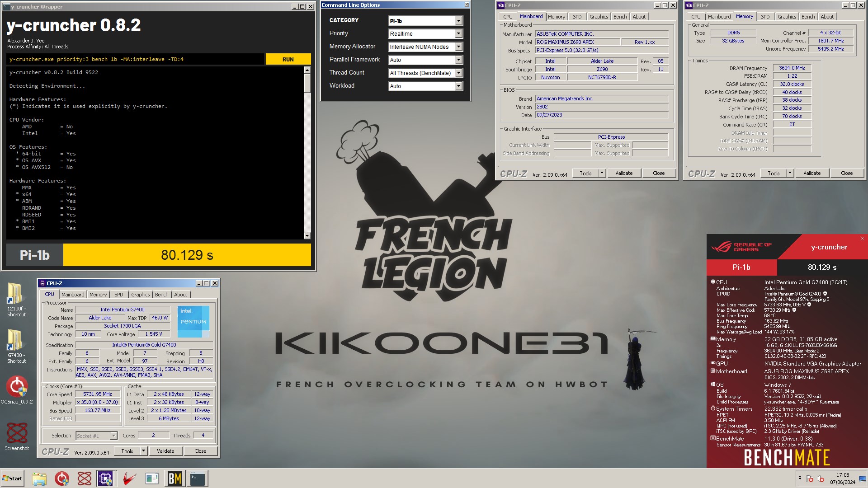Click the y-cruncher console scrollbar thumb

[307, 83]
